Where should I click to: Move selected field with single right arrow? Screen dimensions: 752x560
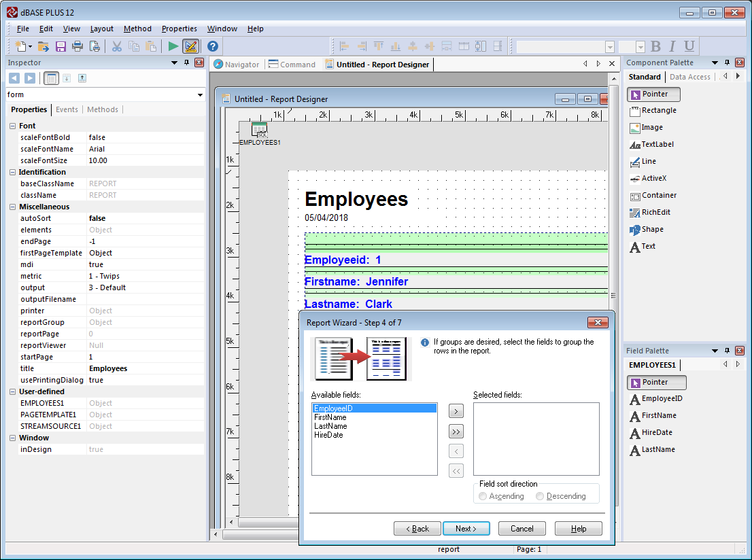coord(456,411)
